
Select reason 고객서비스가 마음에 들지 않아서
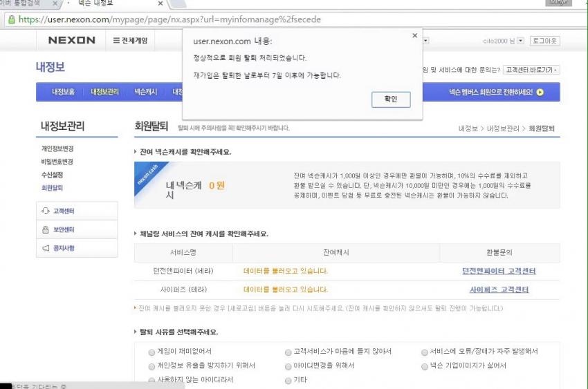click(x=288, y=352)
